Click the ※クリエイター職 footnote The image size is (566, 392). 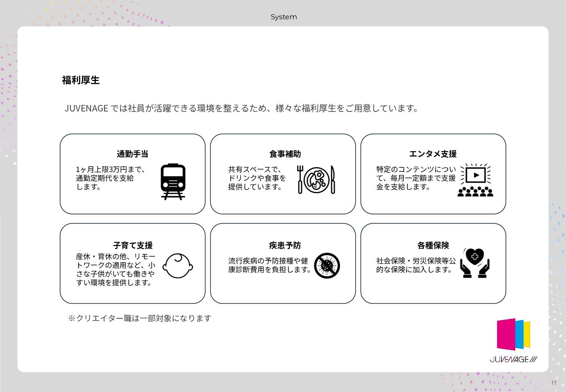[x=140, y=318]
